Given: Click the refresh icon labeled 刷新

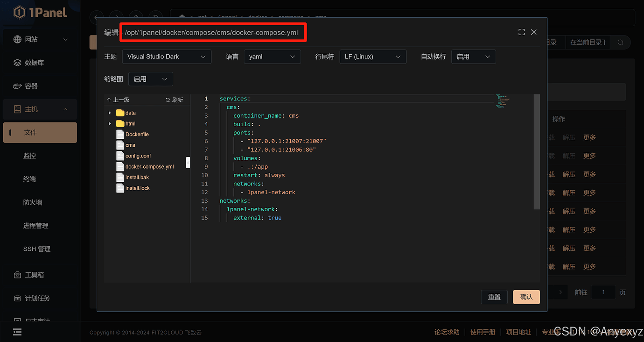Looking at the screenshot, I should click(x=168, y=100).
